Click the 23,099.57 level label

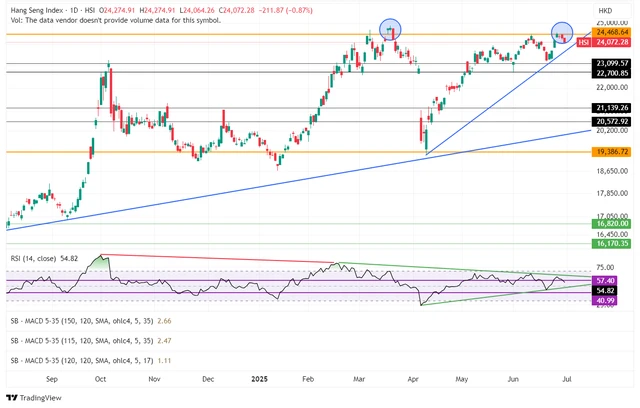[612, 63]
